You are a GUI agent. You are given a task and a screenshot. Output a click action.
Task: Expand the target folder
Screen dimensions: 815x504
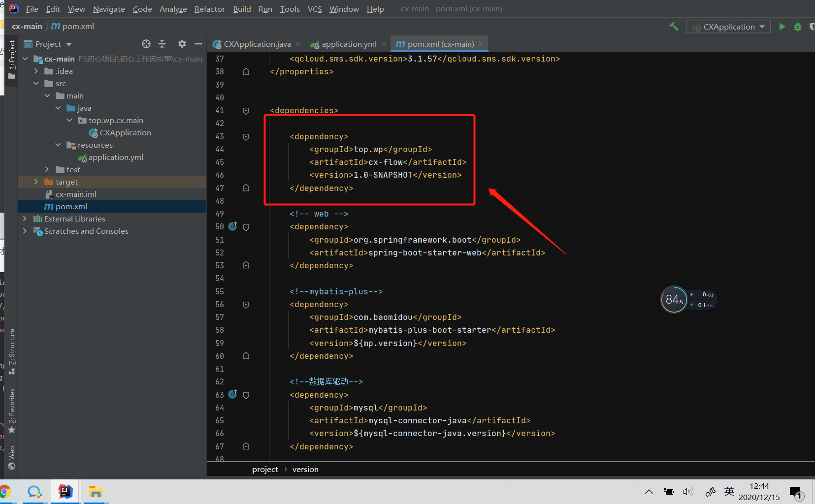tap(36, 182)
